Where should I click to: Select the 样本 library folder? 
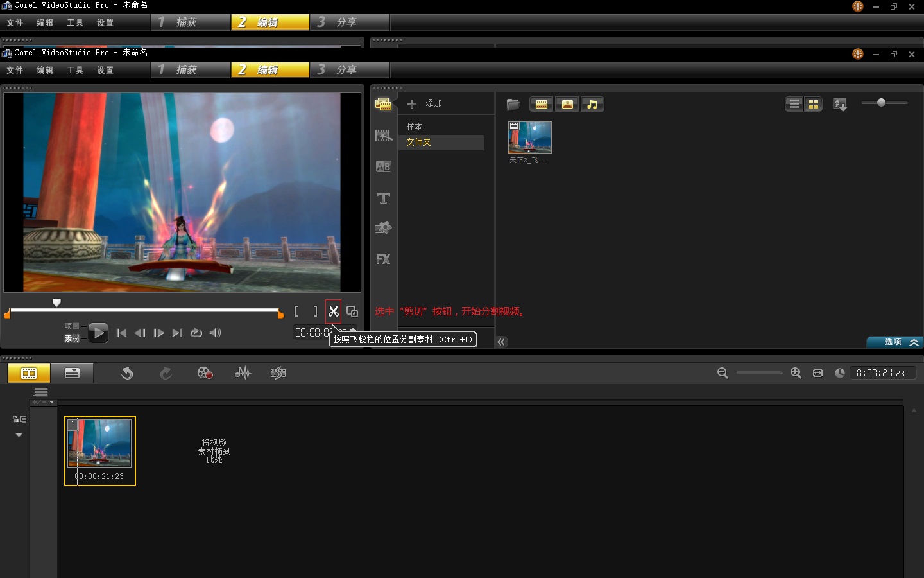[415, 127]
